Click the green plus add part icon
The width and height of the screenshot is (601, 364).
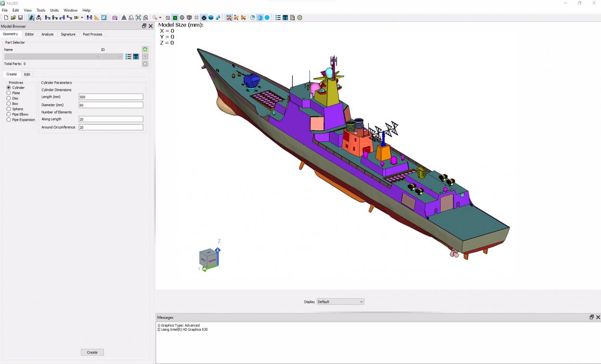pos(145,50)
